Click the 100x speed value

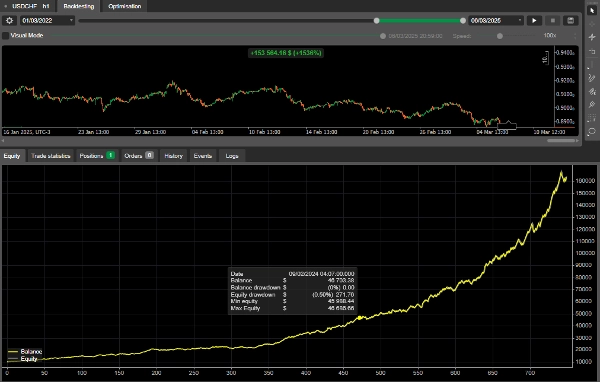(x=549, y=36)
